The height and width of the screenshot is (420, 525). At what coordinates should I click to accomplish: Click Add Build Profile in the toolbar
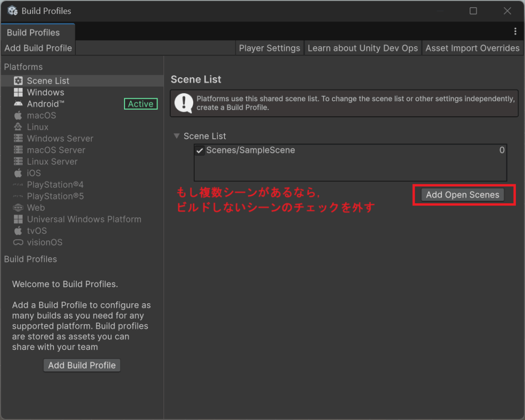point(38,48)
